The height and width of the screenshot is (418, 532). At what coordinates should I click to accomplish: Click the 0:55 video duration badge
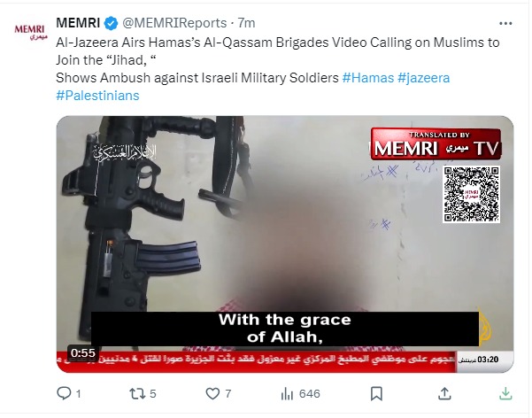coord(83,353)
